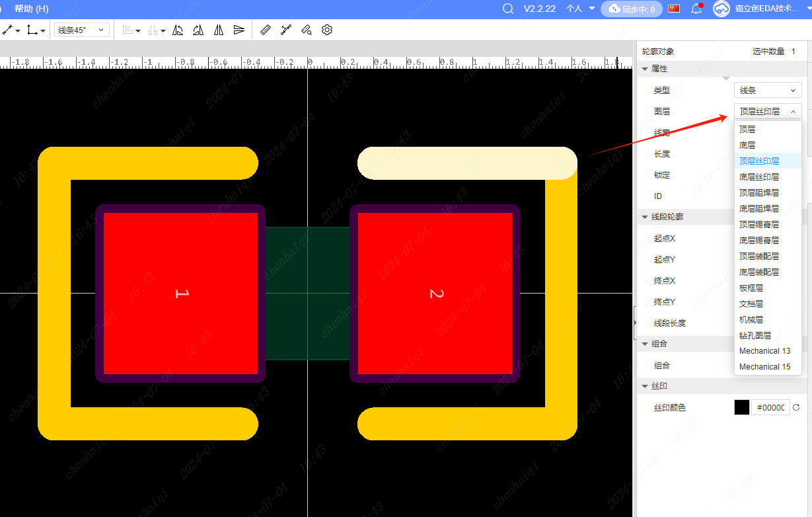Open the 线条45° routing angle dropdown
This screenshot has height=517, width=812.
81,30
